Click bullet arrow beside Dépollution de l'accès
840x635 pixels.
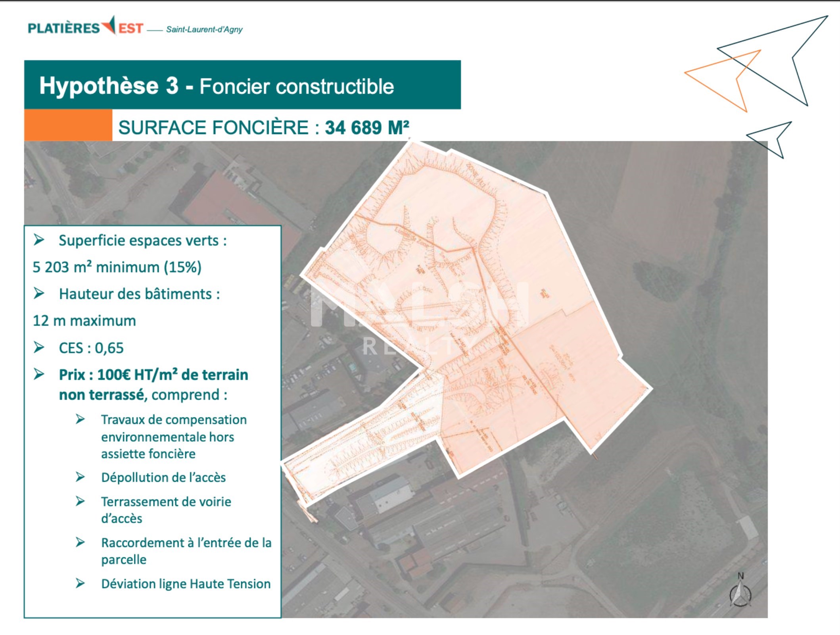point(81,477)
